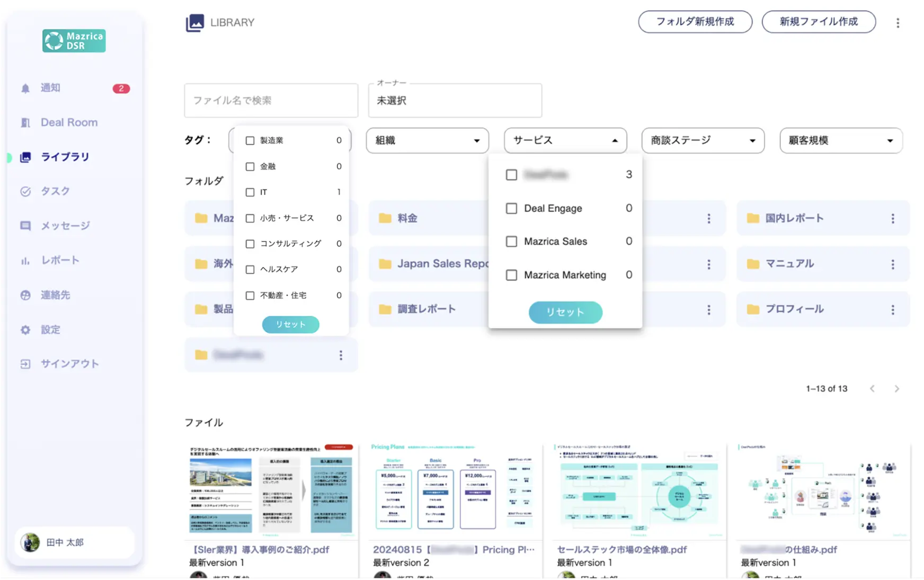Click the report bar chart icon
Viewport: 924px width, 580px height.
coord(25,261)
